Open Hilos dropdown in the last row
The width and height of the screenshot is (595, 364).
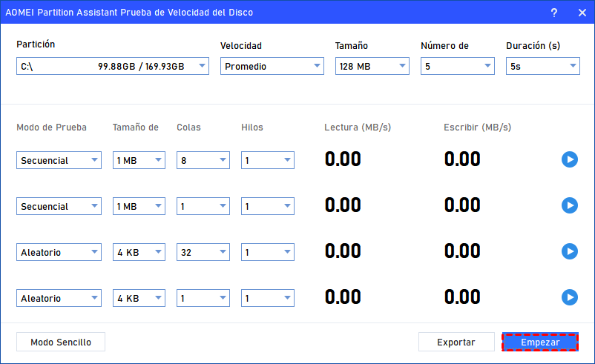[x=267, y=298]
